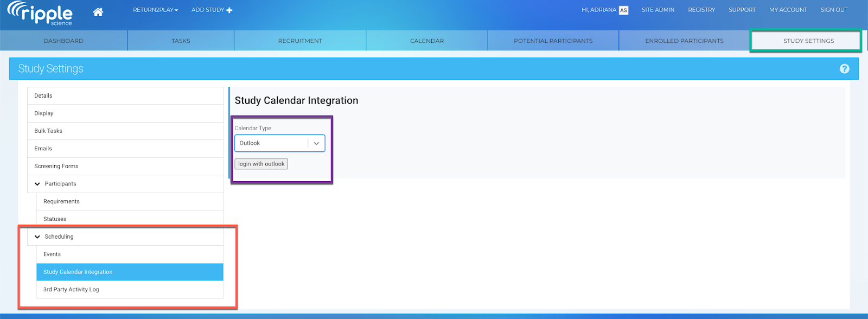Screen dimensions: 868x319
Task: Click the Ripple Science logo
Action: 40,14
